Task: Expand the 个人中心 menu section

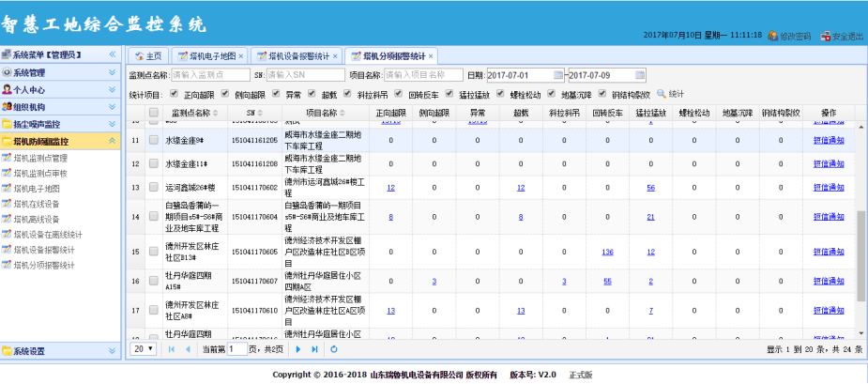Action: pos(61,90)
